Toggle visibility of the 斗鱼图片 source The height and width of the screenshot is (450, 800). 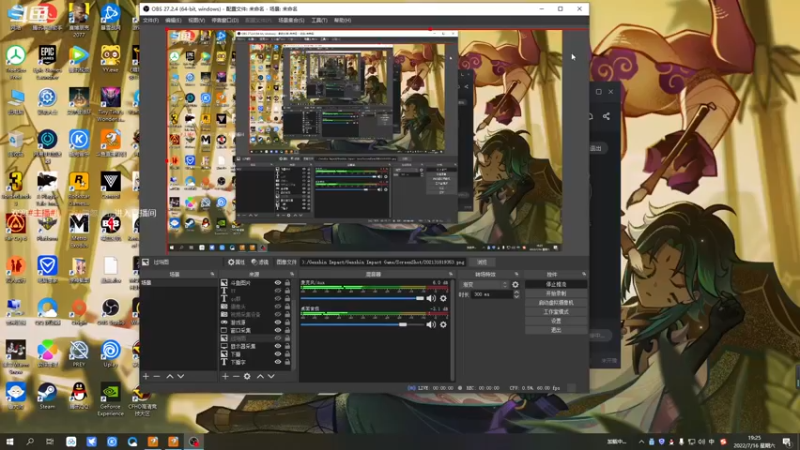(278, 283)
